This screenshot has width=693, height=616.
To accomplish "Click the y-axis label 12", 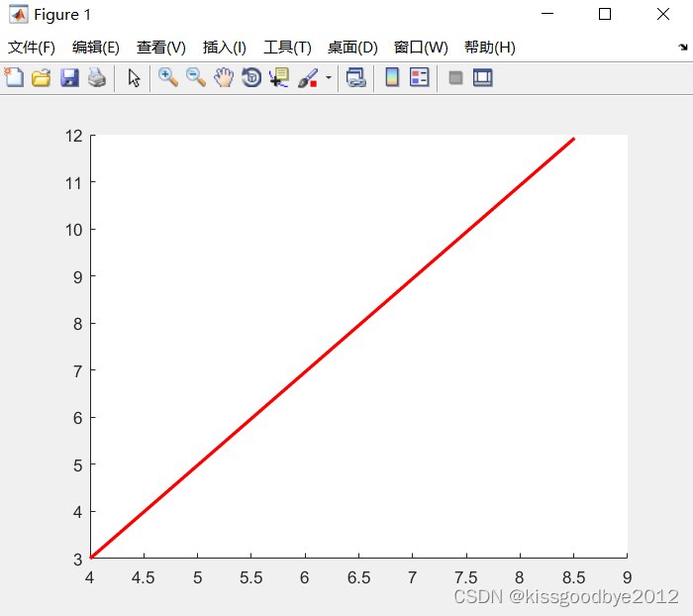I will (x=74, y=136).
